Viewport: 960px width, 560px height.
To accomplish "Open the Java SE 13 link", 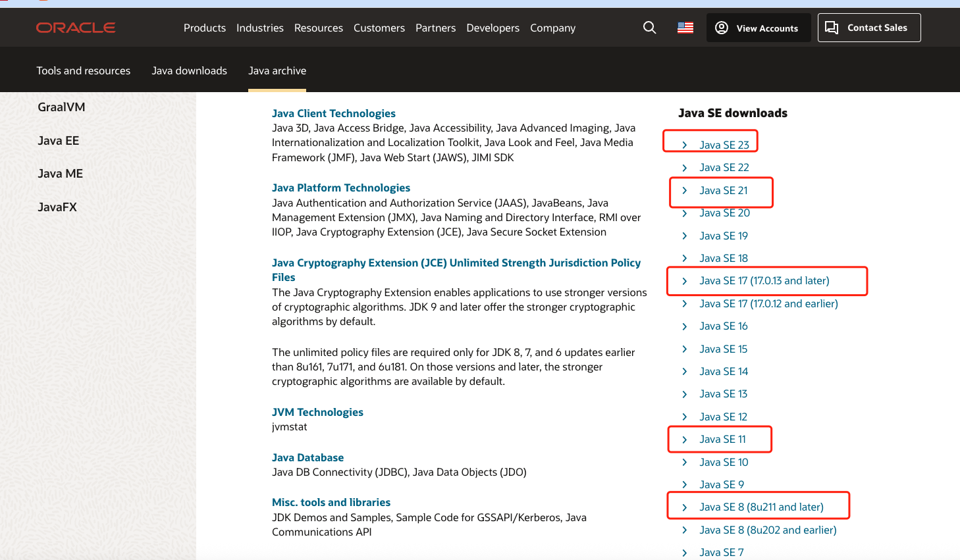I will (724, 394).
